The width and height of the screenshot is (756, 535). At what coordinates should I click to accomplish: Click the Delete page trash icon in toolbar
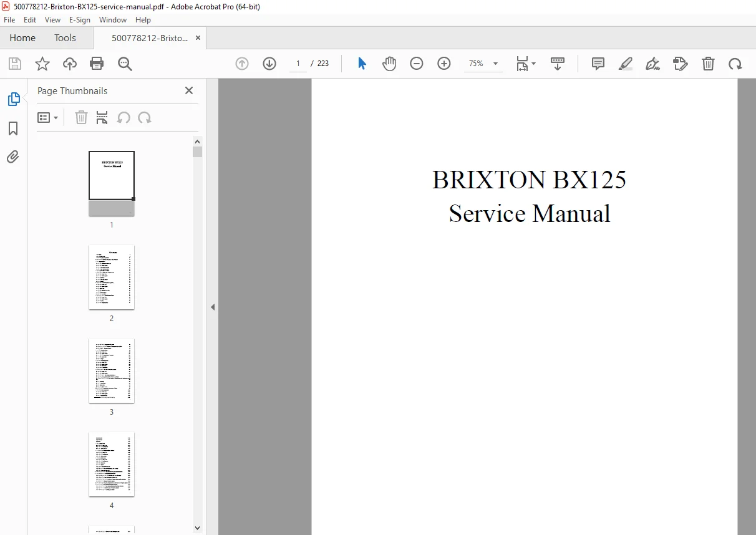(x=708, y=64)
